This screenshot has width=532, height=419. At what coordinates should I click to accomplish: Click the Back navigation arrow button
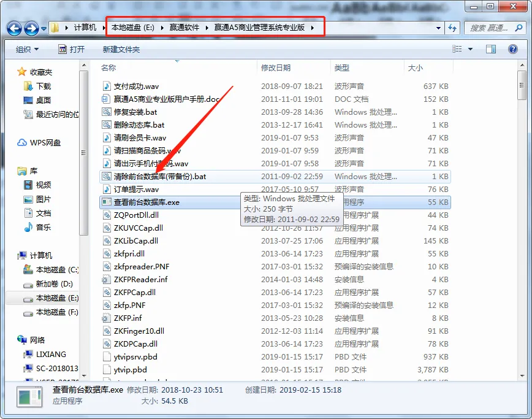14,28
